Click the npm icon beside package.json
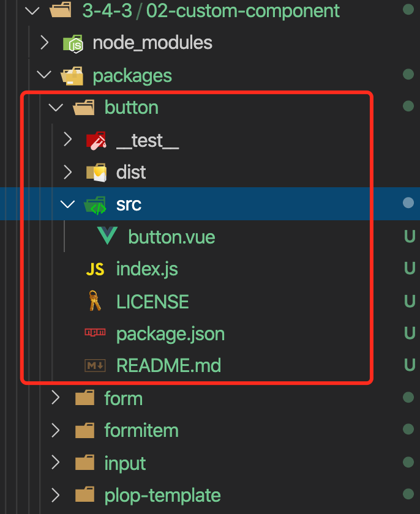420x514 pixels. (x=95, y=332)
